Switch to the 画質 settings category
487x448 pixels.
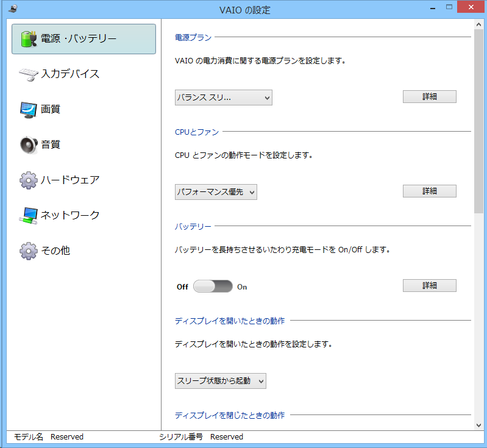[84, 110]
